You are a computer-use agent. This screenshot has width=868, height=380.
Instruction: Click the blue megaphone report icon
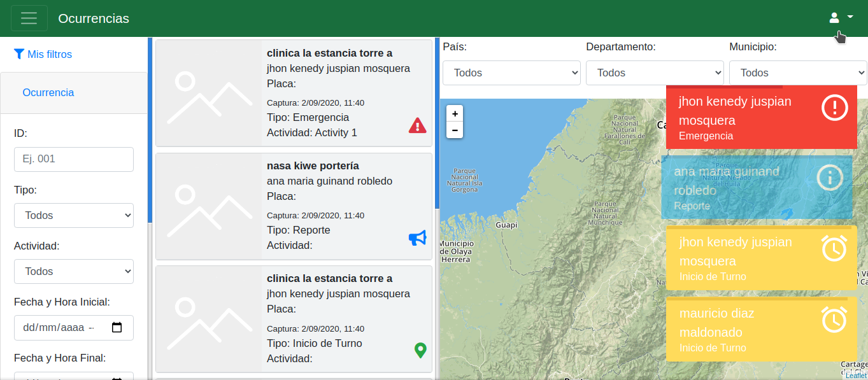point(417,238)
